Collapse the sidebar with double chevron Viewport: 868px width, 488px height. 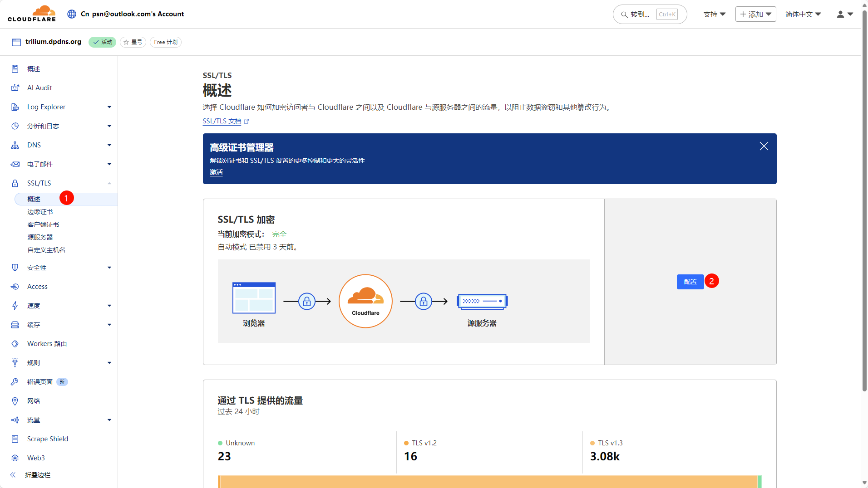pos(13,475)
